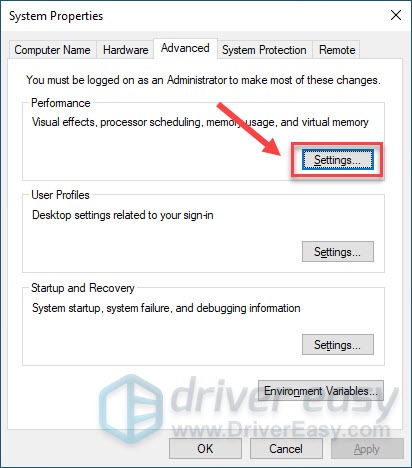This screenshot has height=468, width=412.
Task: Click the Administrator notice text
Action: [203, 80]
